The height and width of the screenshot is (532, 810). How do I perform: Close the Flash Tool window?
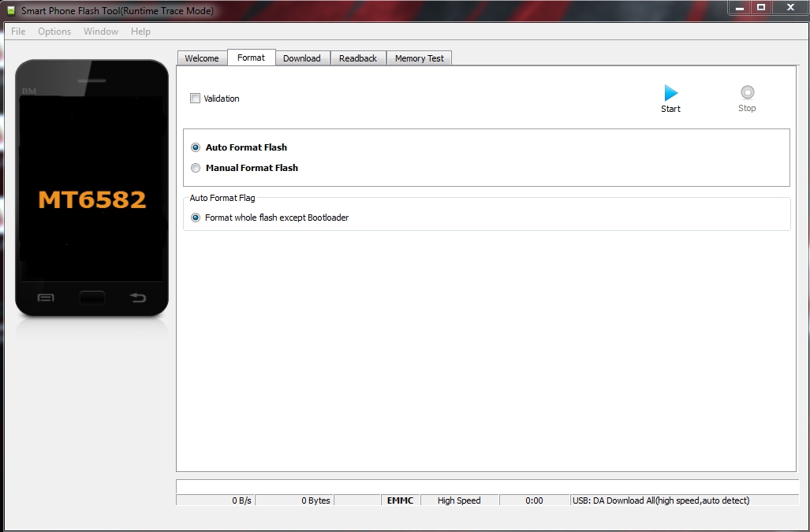(790, 8)
